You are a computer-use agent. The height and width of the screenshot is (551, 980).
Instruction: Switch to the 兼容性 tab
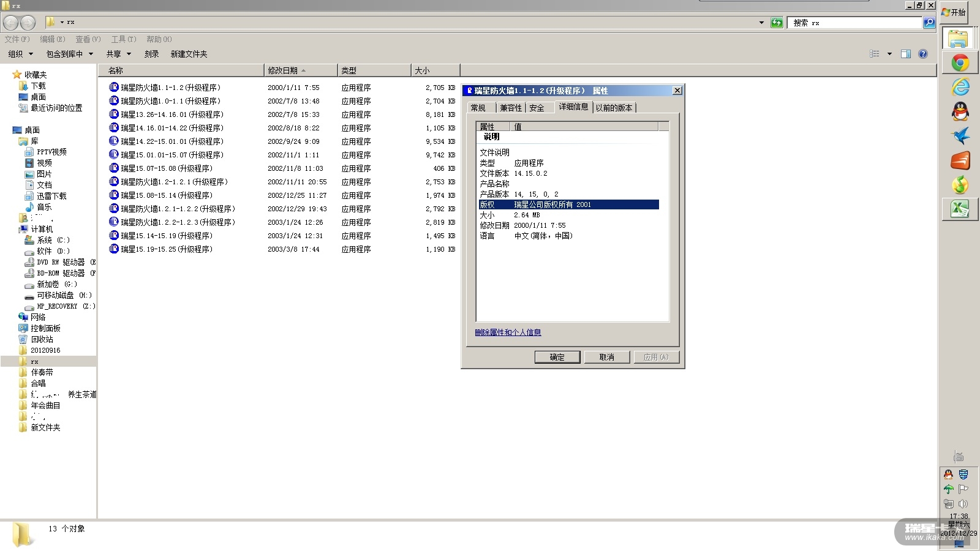tap(511, 108)
